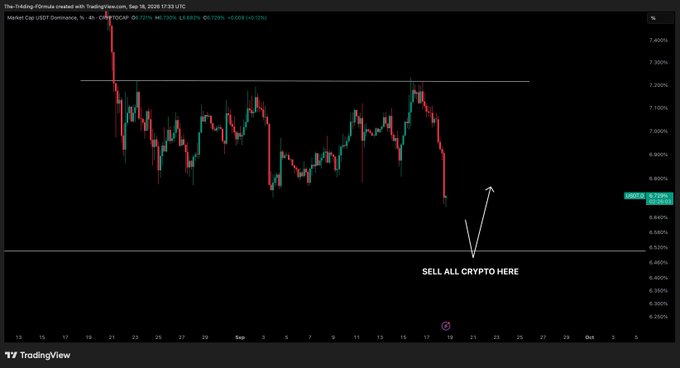680x368 pixels.
Task: Click the open value O6.721% in the legend
Action: click(x=142, y=18)
